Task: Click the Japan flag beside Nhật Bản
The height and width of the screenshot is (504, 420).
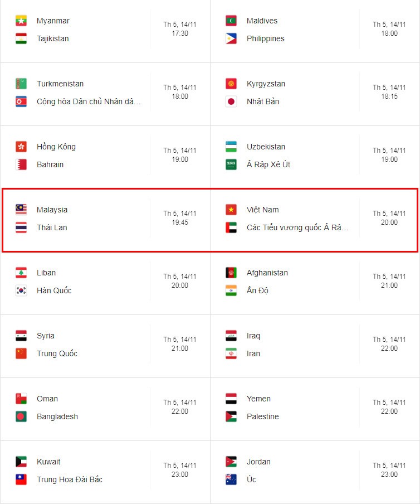Action: pyautogui.click(x=231, y=101)
